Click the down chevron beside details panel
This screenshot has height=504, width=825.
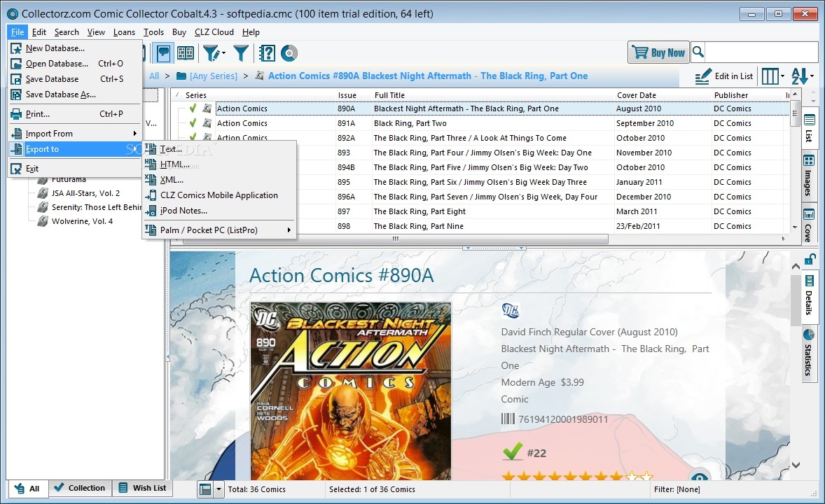point(796,465)
